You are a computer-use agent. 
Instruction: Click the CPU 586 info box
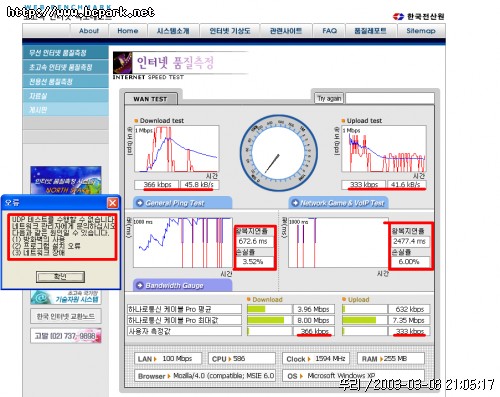point(242,359)
